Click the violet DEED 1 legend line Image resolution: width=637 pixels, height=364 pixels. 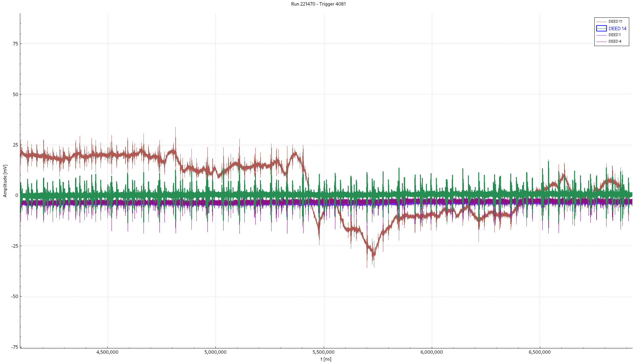click(601, 35)
